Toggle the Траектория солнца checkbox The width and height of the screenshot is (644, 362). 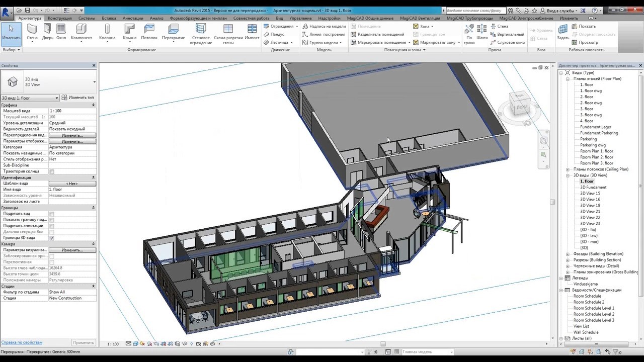coord(52,171)
